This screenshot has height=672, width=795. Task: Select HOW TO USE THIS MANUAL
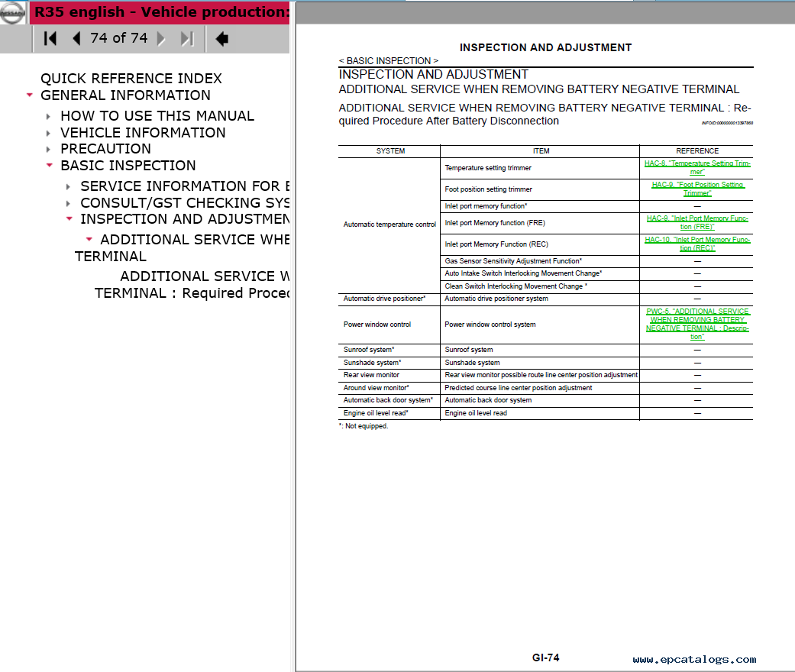coord(157,116)
